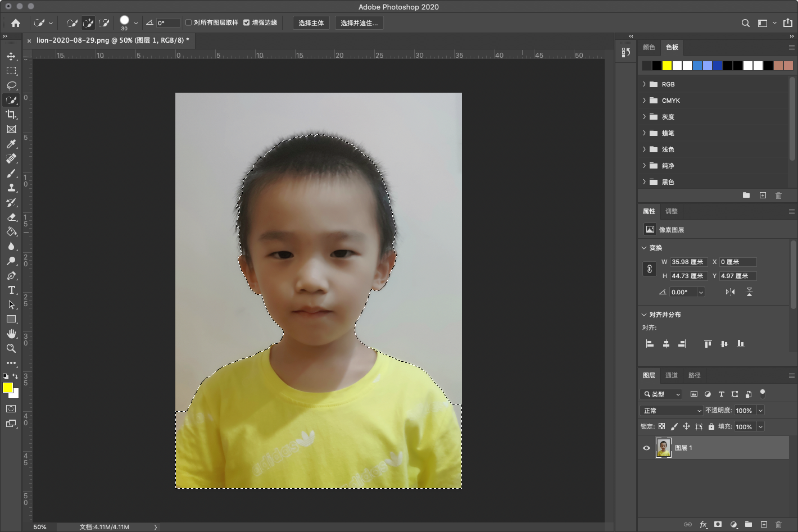
Task: Open the search icon in options bar
Action: [x=746, y=23]
